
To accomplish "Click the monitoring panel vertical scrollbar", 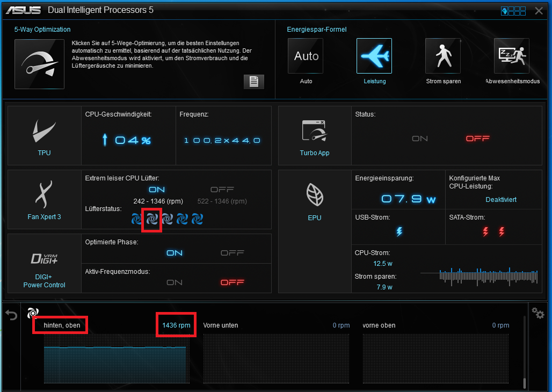I will point(525,352).
